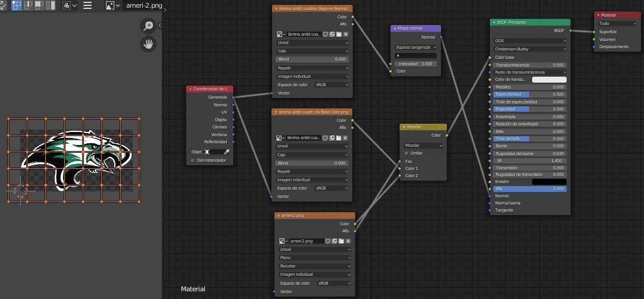Select face UV selection mode button
This screenshot has height=299, width=644.
coord(39,5)
